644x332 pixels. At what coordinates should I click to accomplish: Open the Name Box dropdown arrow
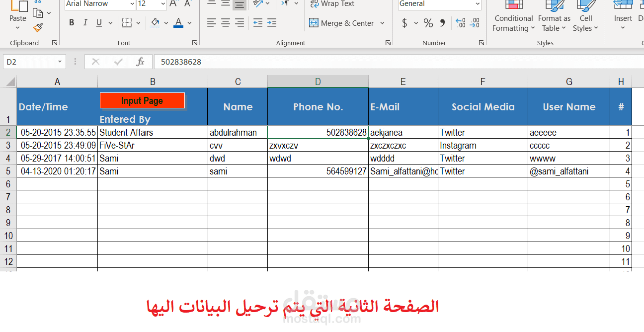pos(60,62)
